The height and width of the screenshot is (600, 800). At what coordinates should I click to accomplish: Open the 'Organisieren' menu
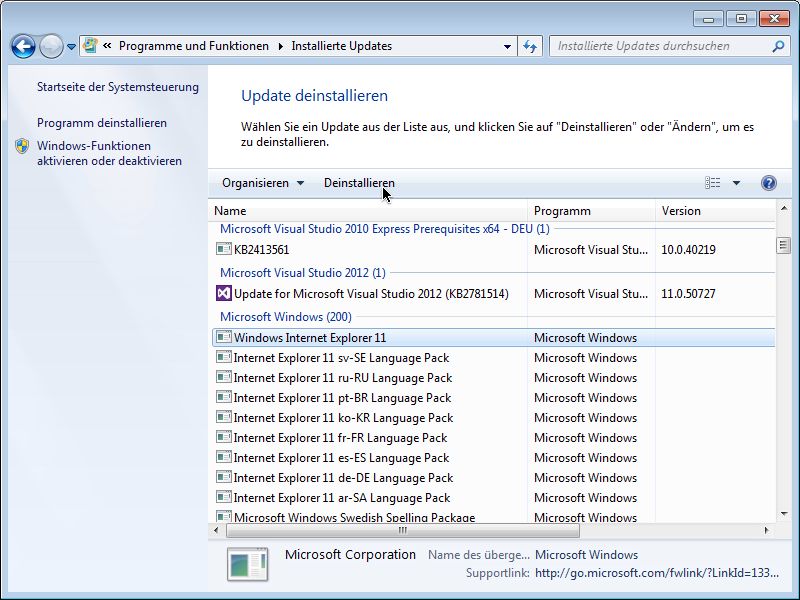(263, 183)
